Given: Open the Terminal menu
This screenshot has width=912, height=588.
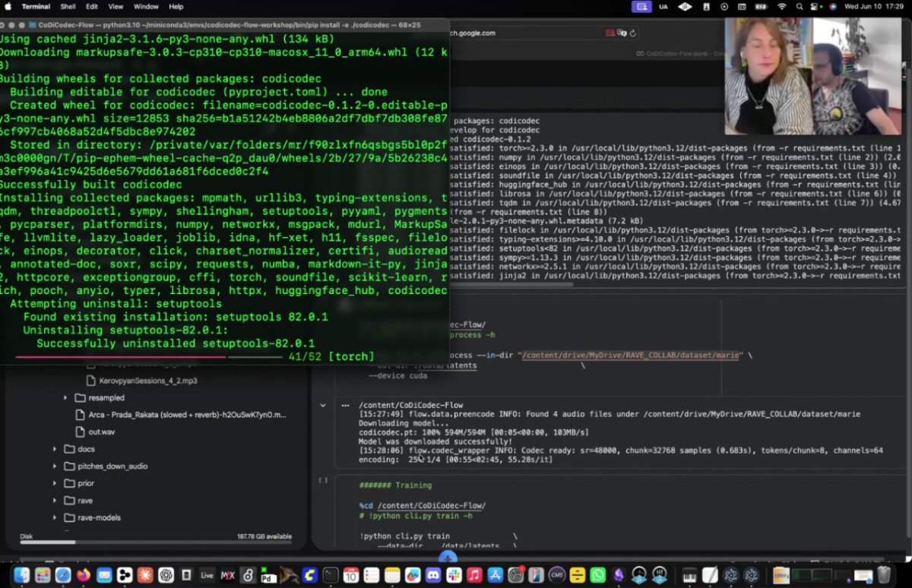Looking at the screenshot, I should click(x=36, y=6).
